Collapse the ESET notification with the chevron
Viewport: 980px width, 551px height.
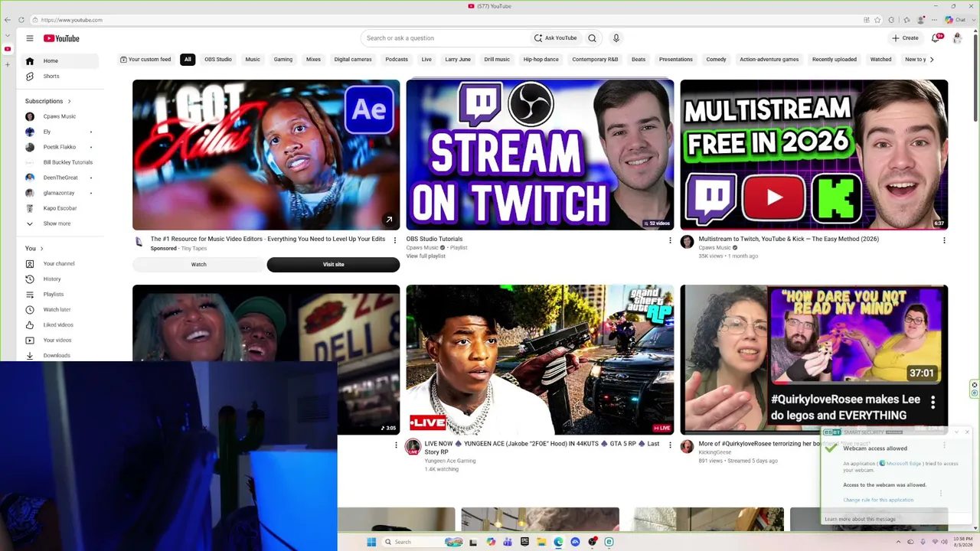[956, 432]
